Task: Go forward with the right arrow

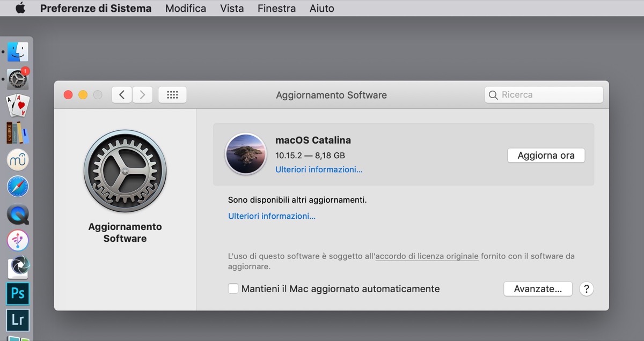Action: click(142, 94)
